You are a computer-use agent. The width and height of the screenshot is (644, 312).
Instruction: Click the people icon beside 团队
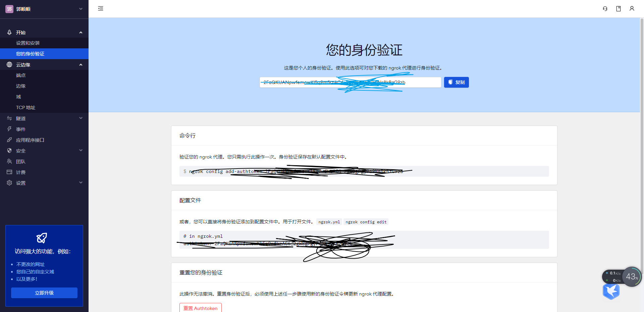coord(9,161)
